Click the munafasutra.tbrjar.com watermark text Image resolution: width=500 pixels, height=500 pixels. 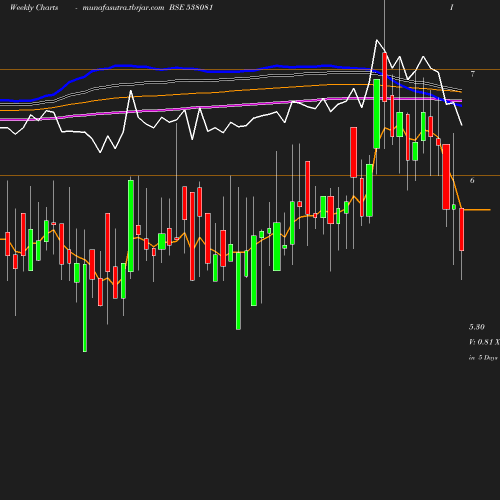coord(123,8)
